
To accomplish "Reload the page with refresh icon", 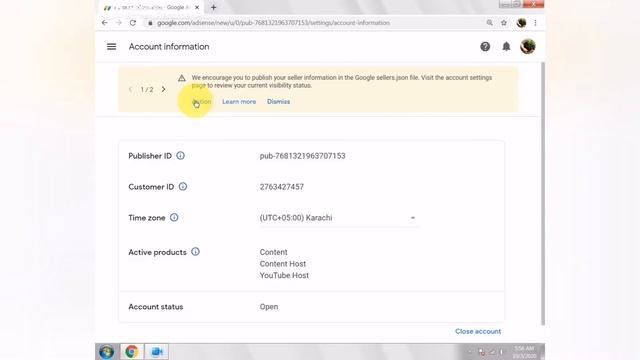I will point(133,23).
